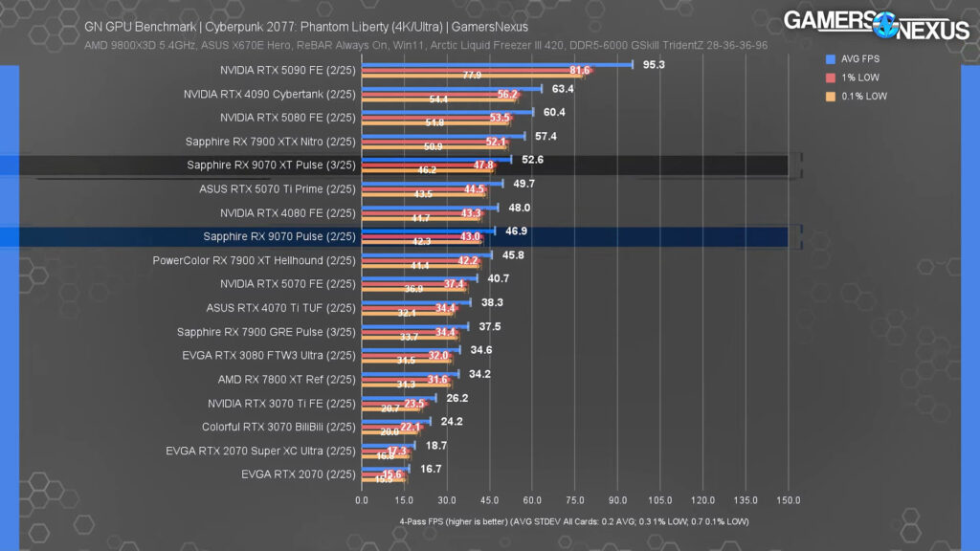Click the chart title GN GPU Benchmark
Viewport: 980px width, 551px height.
click(x=306, y=27)
